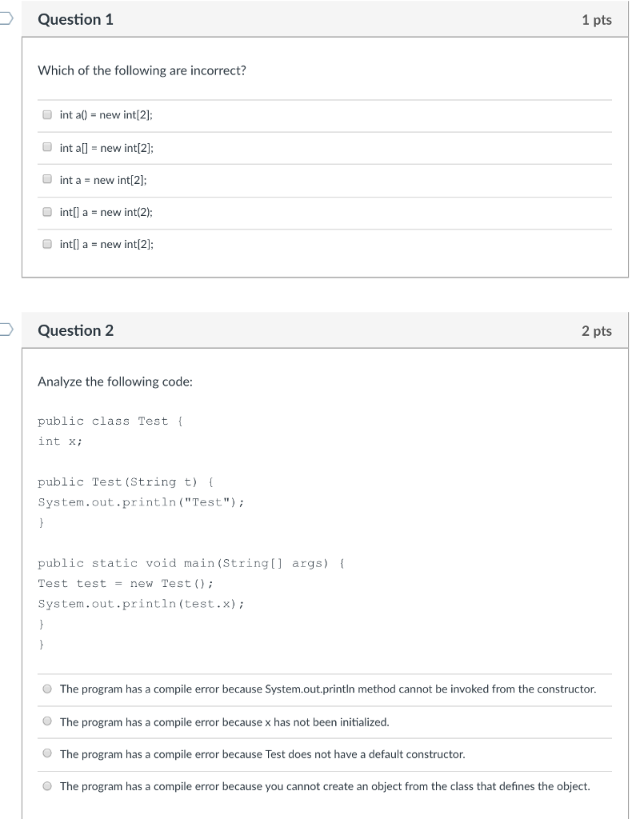This screenshot has height=819, width=644.
Task: Click the 'Test test = new Test();' code line
Action: click(126, 583)
